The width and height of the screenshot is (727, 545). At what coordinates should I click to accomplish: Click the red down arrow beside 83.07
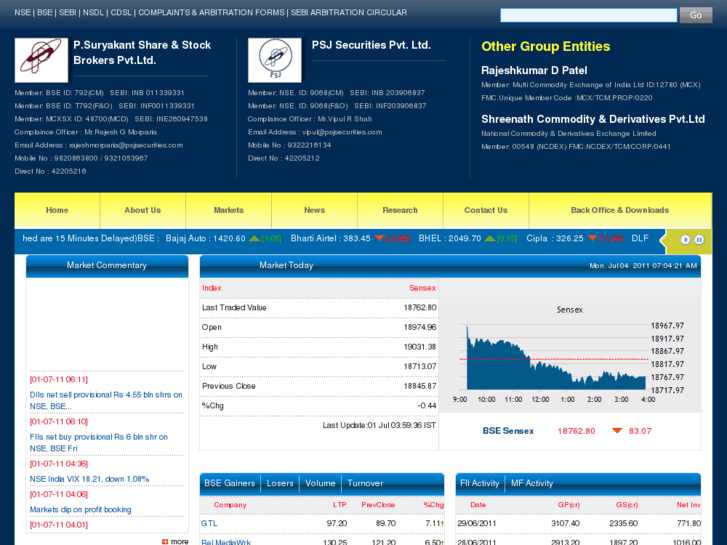pyautogui.click(x=617, y=431)
